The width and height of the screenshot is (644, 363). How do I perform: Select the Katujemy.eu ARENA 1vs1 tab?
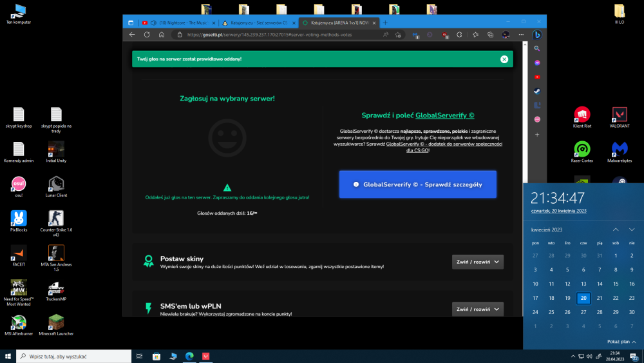coord(339,23)
